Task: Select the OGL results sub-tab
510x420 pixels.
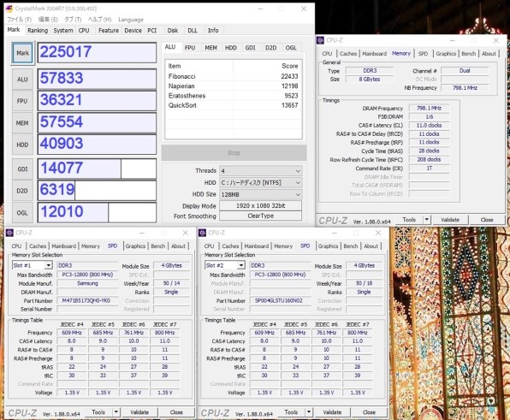Action: pos(291,48)
